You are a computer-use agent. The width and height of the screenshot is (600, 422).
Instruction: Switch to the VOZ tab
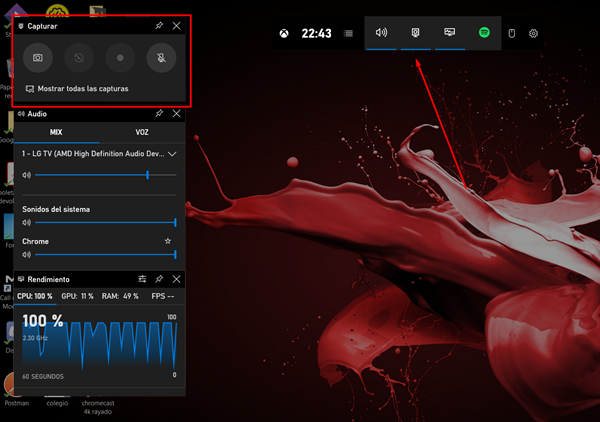pos(144,132)
